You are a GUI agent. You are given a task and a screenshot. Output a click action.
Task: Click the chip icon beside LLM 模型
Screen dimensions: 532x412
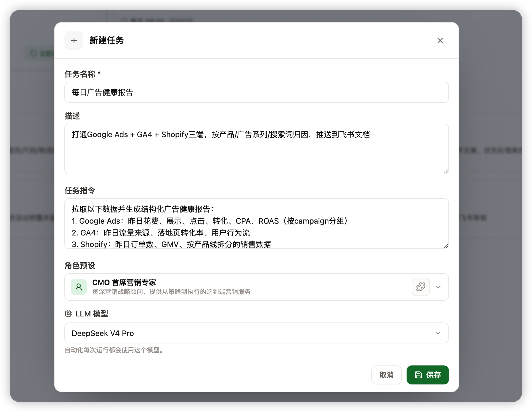click(x=68, y=314)
